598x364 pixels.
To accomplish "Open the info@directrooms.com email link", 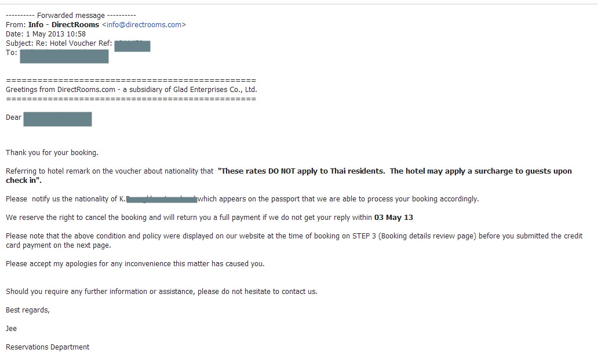I will coord(144,25).
